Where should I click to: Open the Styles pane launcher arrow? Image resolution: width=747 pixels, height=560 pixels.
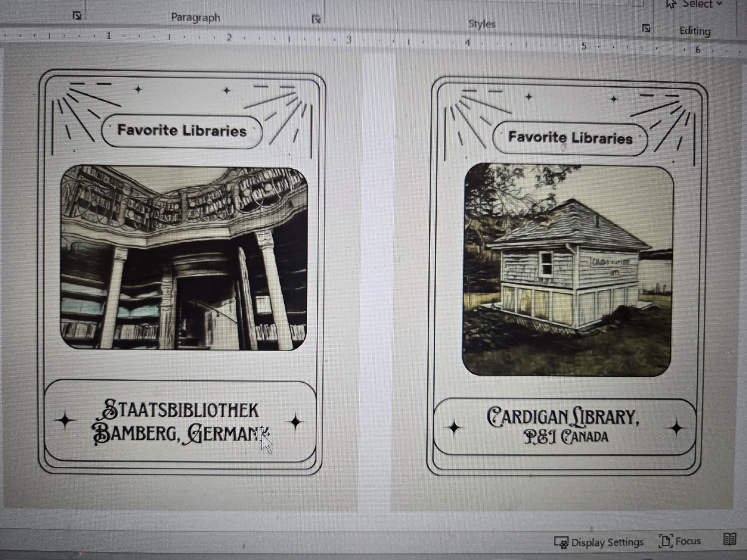point(646,28)
